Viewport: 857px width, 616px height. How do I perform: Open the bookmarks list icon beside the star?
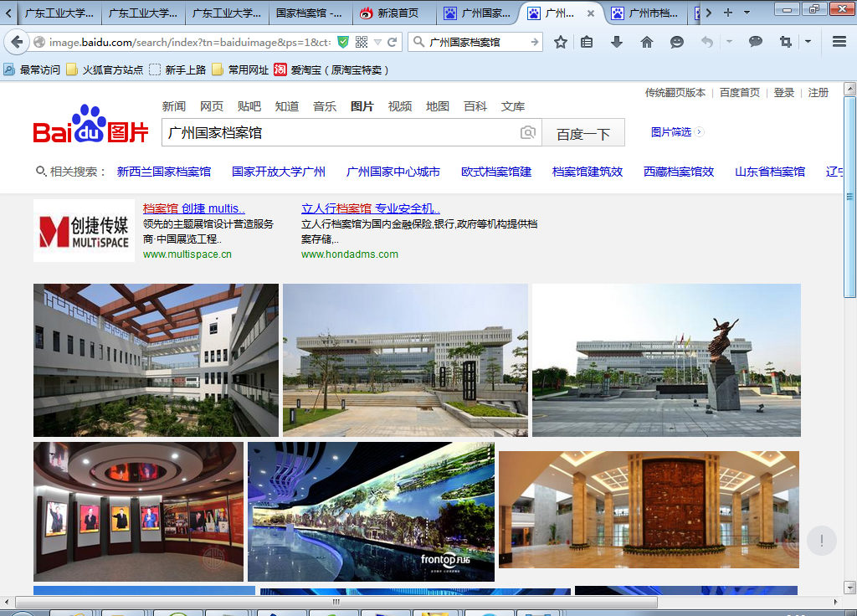587,42
